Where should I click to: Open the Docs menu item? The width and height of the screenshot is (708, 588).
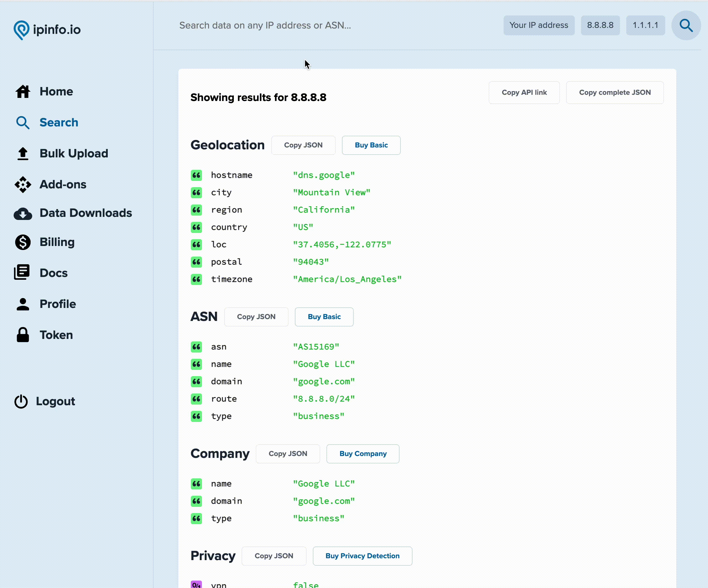pyautogui.click(x=53, y=273)
